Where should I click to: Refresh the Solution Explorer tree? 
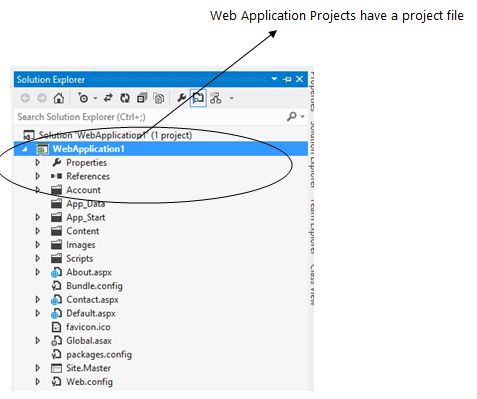coord(125,98)
